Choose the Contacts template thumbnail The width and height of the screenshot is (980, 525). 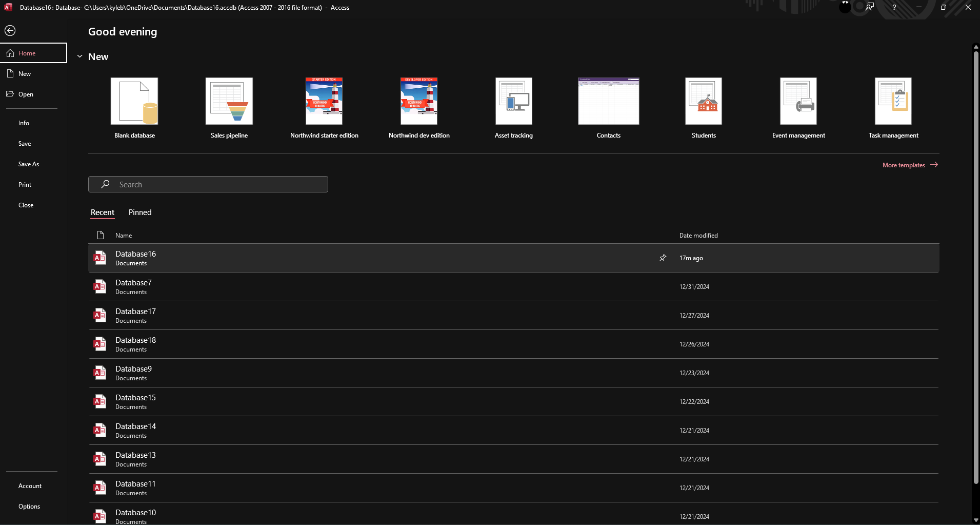click(x=609, y=101)
